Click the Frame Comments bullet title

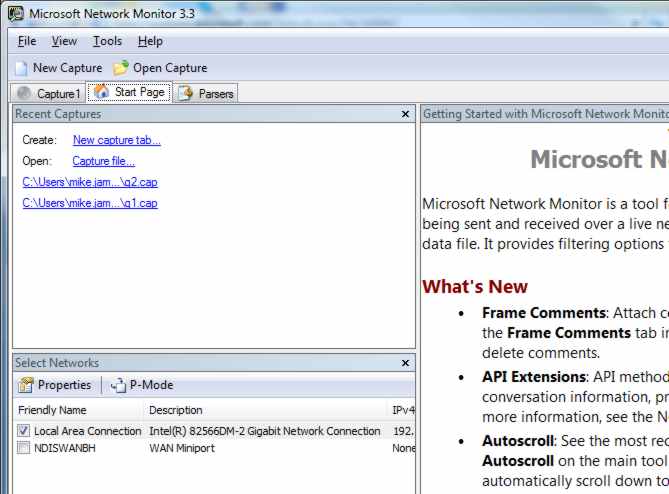click(544, 313)
